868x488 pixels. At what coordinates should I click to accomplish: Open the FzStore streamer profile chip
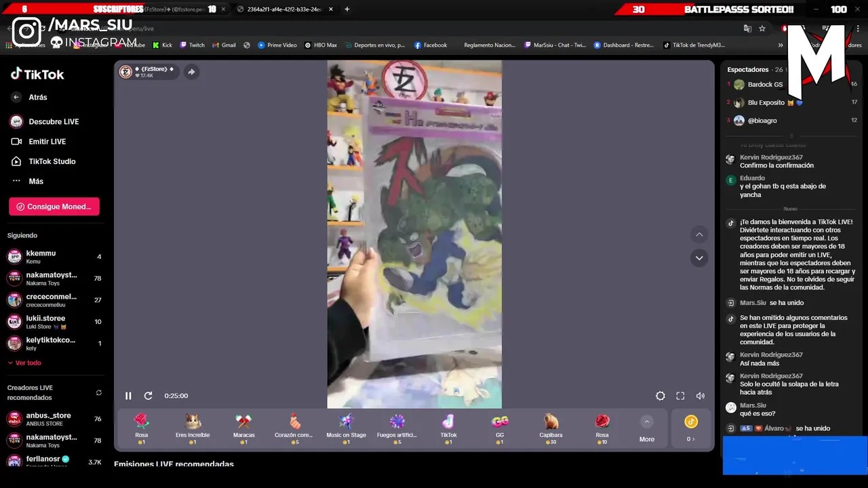click(x=149, y=72)
